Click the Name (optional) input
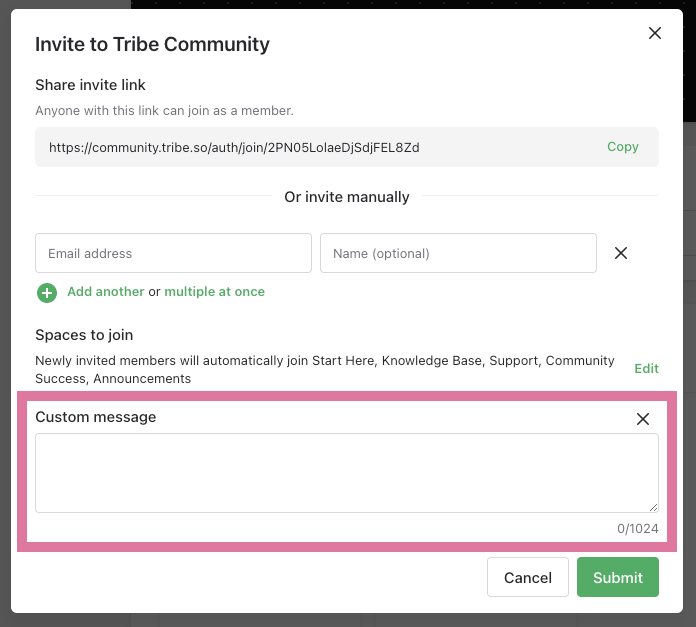The width and height of the screenshot is (696, 627). tap(458, 253)
